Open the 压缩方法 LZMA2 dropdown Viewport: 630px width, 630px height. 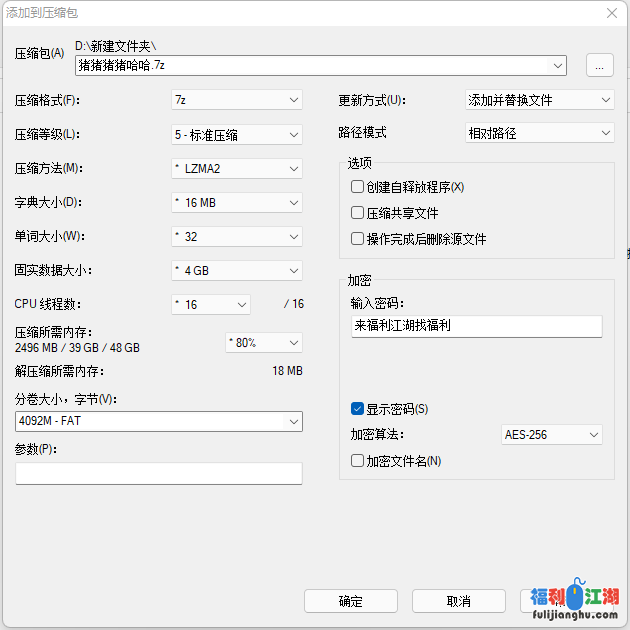pyautogui.click(x=236, y=168)
